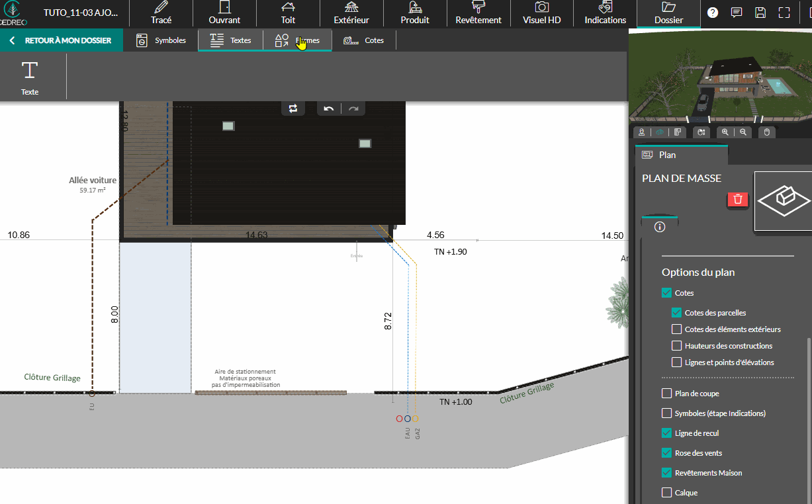Viewport: 812px width, 504px height.
Task: Open the info icon tab in the panel
Action: click(660, 227)
